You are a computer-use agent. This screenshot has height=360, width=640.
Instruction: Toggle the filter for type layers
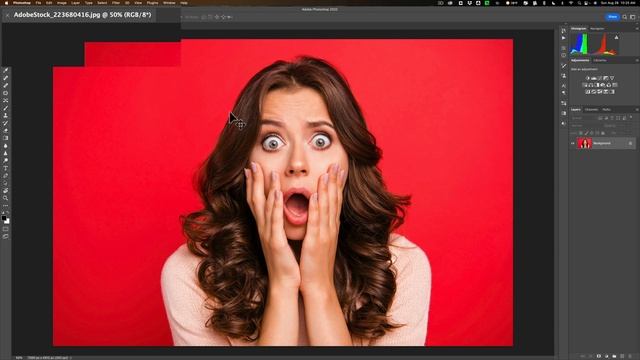[612, 118]
